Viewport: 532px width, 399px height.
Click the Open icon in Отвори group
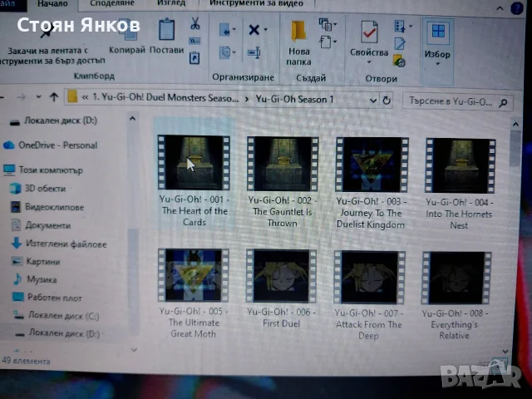[x=400, y=26]
